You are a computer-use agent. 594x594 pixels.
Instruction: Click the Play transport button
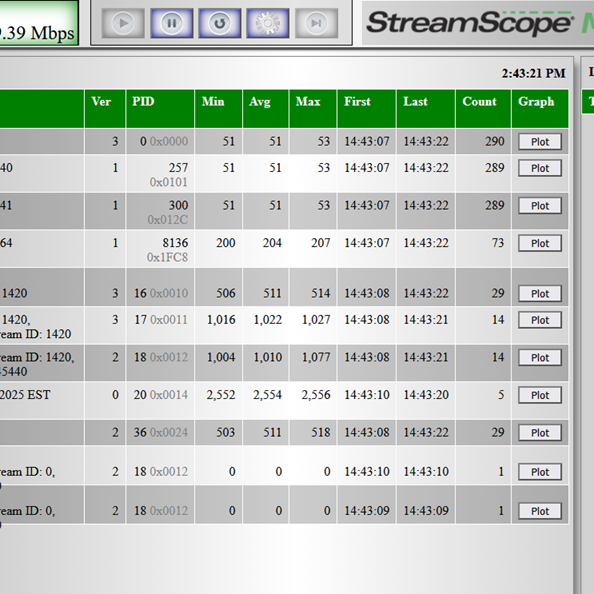[123, 23]
